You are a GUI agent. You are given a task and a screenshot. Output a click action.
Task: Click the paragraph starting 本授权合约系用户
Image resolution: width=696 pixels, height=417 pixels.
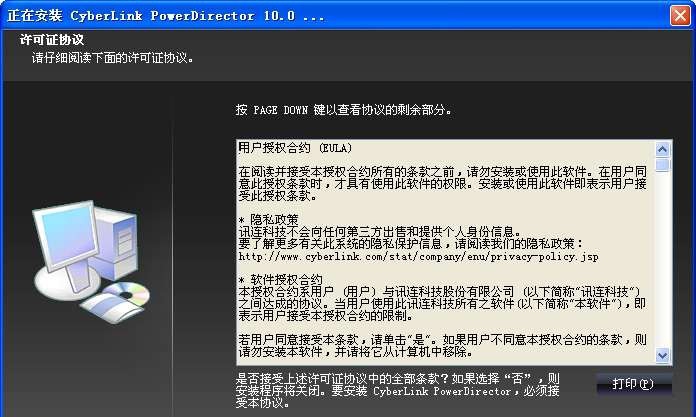tap(442, 304)
